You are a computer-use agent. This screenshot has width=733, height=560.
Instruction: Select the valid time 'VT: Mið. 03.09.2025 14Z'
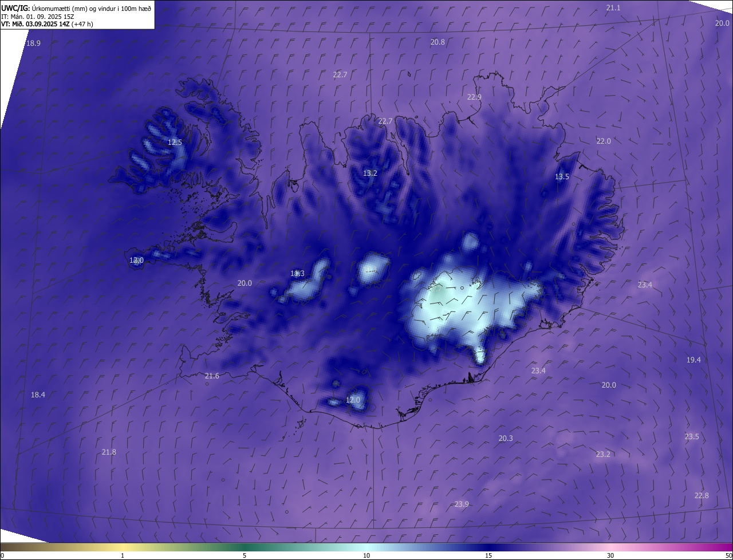pyautogui.click(x=36, y=24)
